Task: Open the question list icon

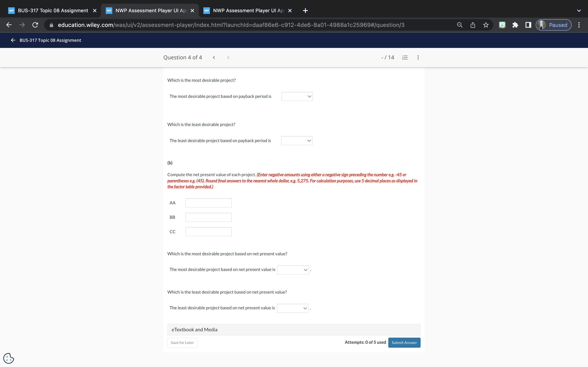Action: click(x=405, y=57)
